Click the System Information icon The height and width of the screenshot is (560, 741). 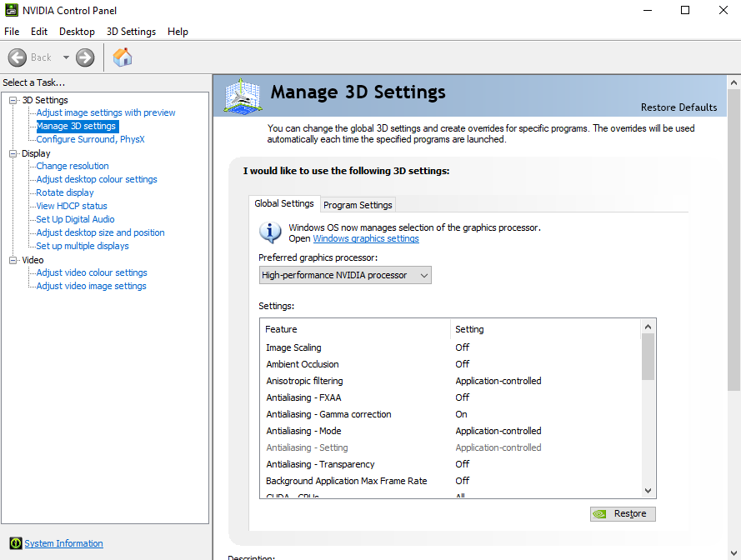15,543
